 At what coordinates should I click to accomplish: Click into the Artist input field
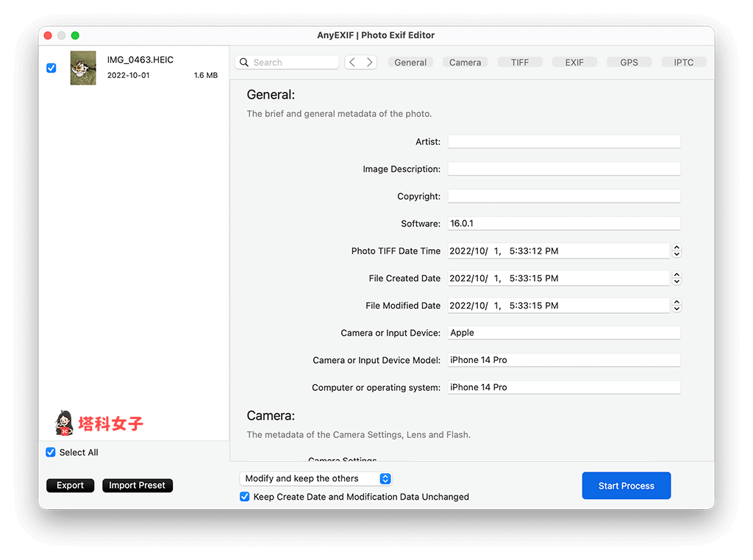564,142
